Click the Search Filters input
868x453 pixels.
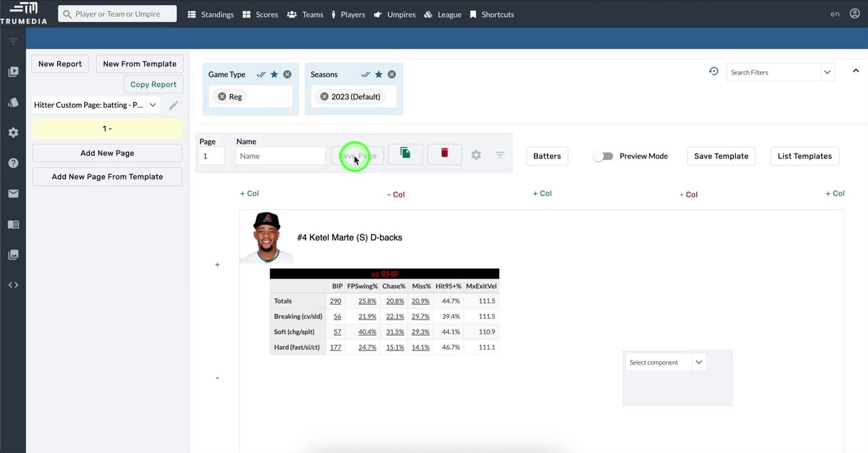(773, 72)
